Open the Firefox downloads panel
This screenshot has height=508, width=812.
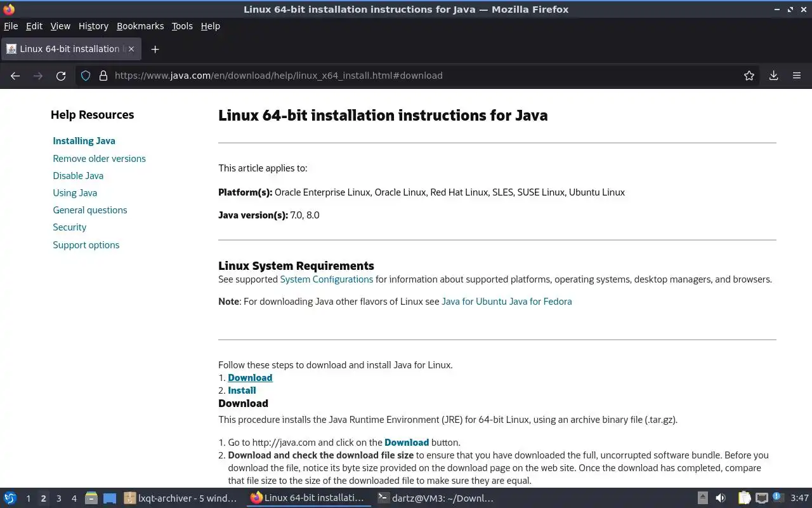tap(773, 76)
